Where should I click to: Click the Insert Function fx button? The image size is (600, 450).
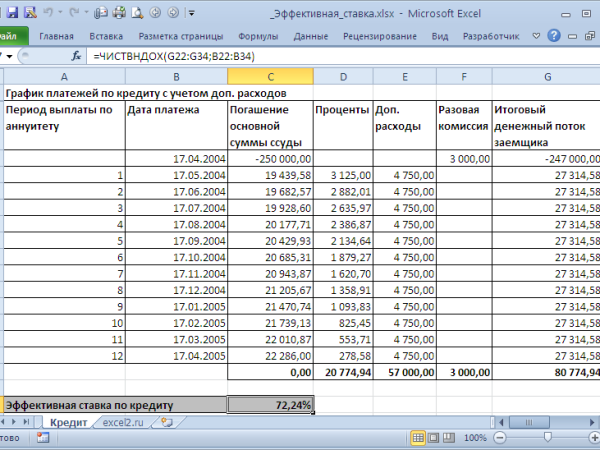point(76,58)
